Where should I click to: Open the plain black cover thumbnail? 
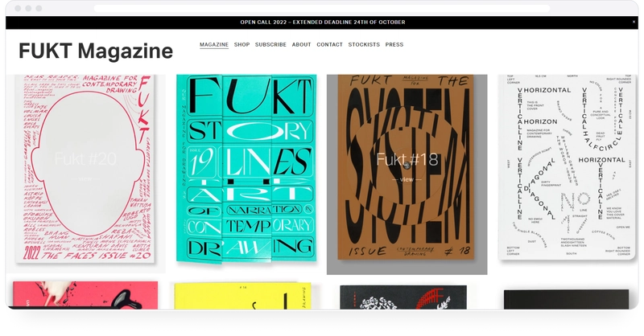pyautogui.click(x=567, y=299)
